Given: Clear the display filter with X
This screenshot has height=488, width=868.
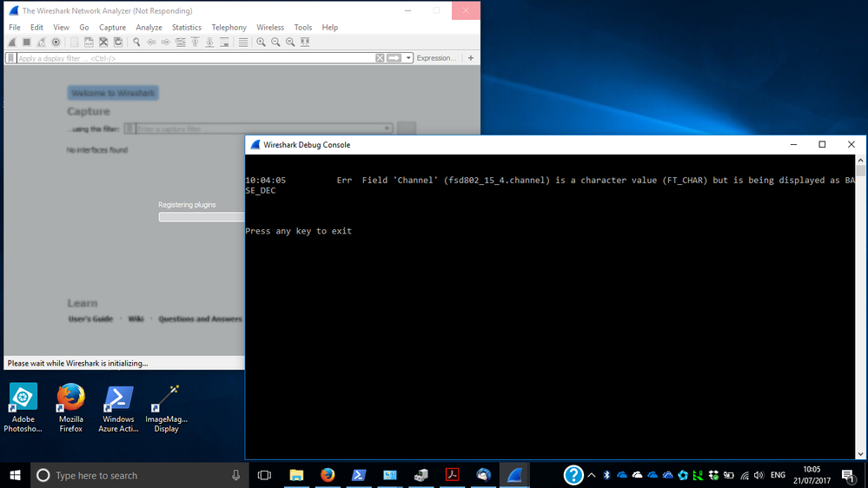Looking at the screenshot, I should point(380,58).
